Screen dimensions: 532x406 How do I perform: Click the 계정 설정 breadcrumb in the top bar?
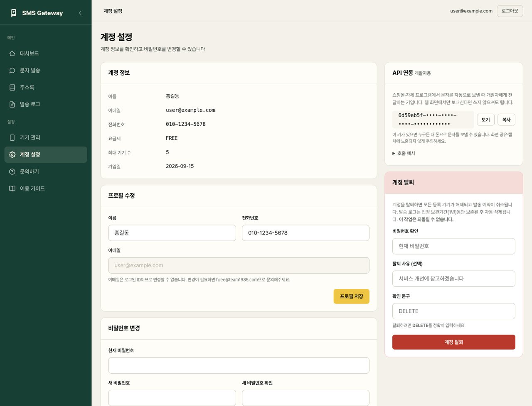(113, 11)
